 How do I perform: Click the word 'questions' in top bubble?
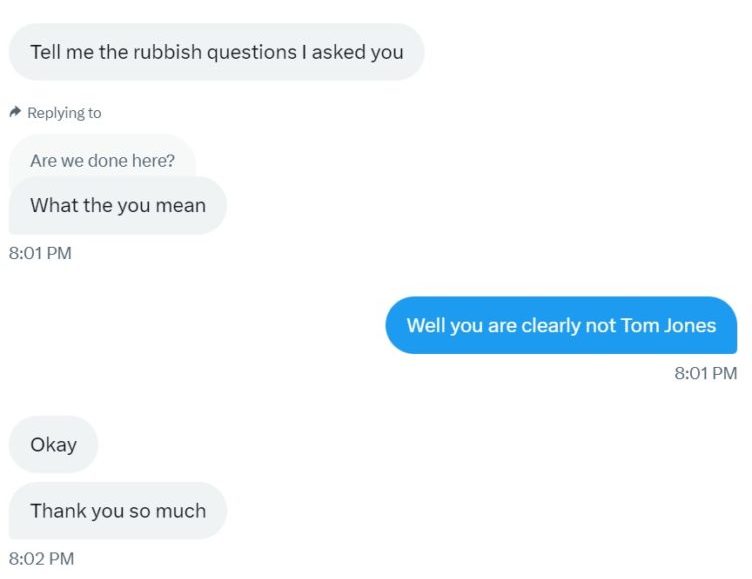[252, 53]
